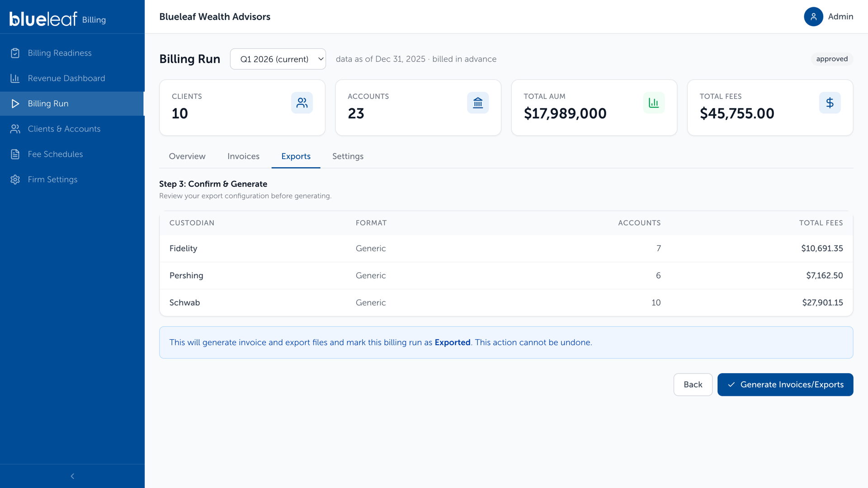Click the Revenue Dashboard chart icon
The height and width of the screenshot is (488, 868).
pos(15,78)
